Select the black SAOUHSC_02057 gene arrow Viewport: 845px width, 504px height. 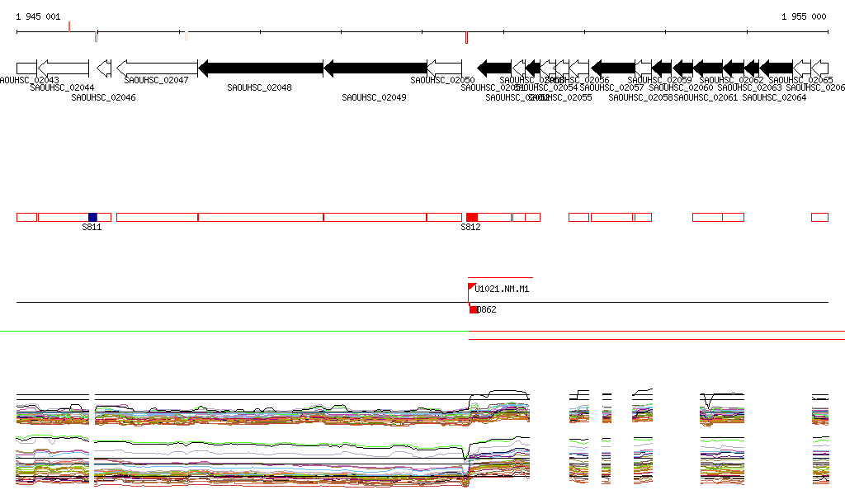(613, 68)
